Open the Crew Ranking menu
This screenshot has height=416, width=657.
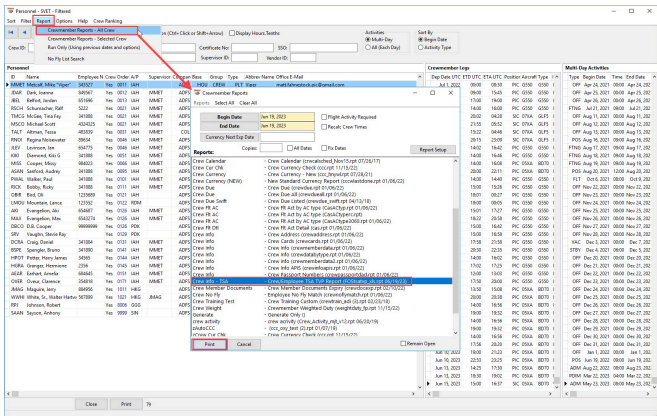108,21
